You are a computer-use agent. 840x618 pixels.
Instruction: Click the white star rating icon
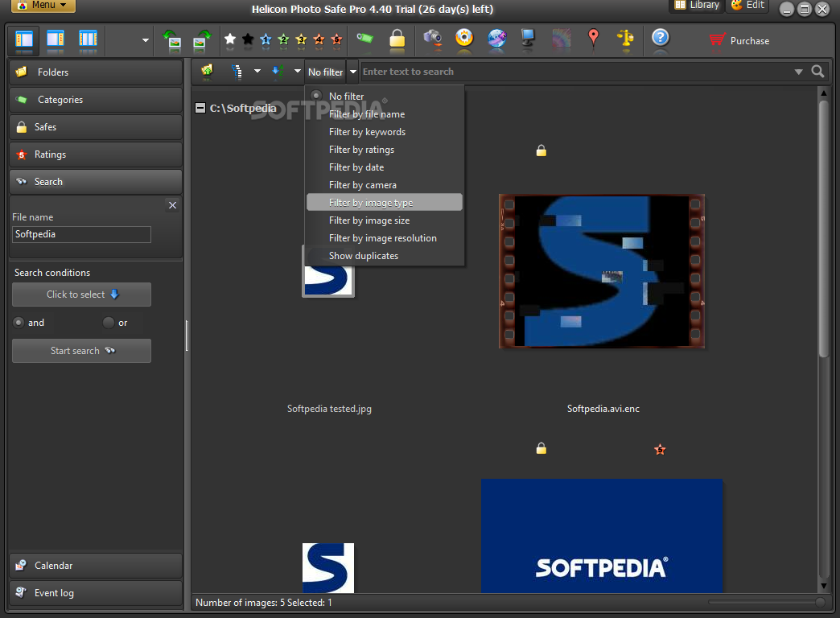pyautogui.click(x=230, y=39)
